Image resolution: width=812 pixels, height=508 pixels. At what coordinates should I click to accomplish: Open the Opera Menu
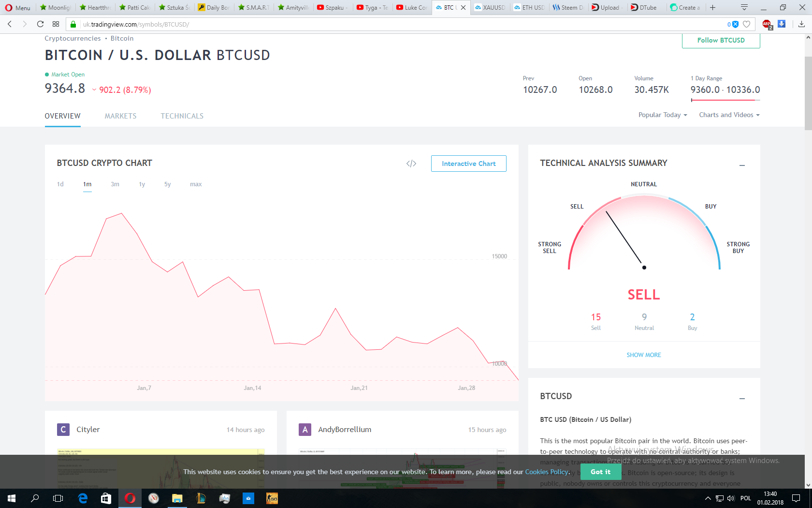point(18,7)
